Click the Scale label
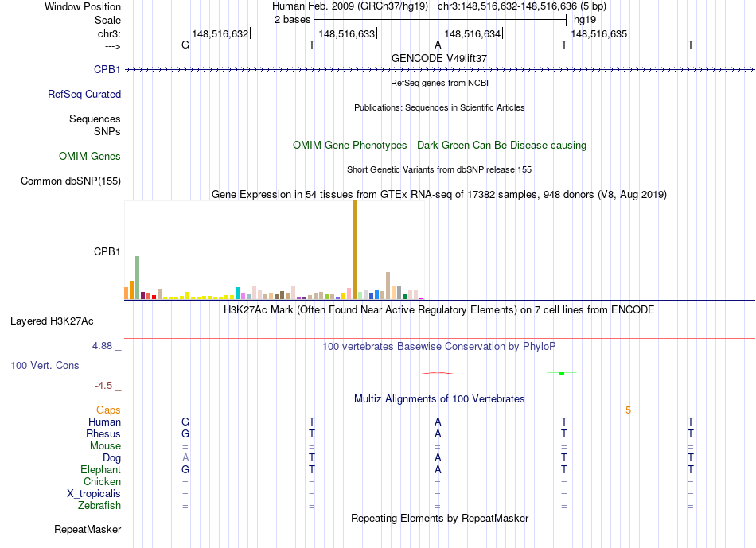Screen dimensions: 756x548 coord(107,20)
